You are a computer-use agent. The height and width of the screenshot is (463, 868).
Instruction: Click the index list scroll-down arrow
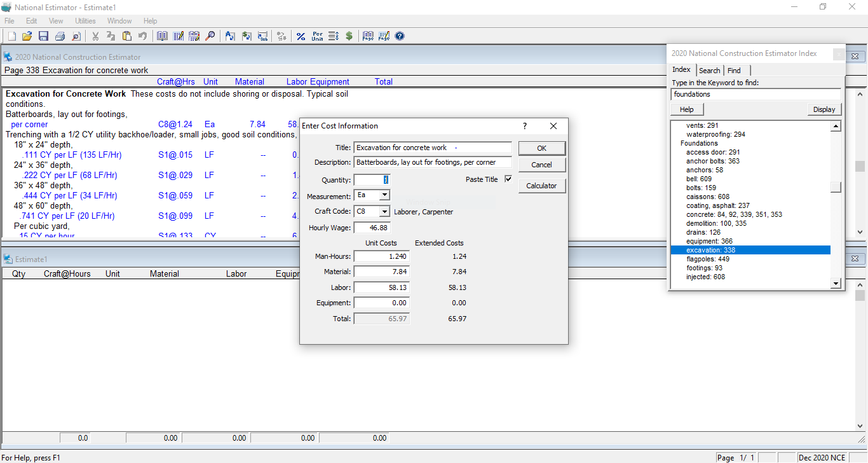(x=836, y=283)
